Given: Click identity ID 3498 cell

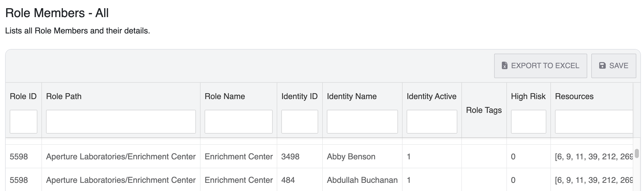Looking at the screenshot, I should (290, 157).
